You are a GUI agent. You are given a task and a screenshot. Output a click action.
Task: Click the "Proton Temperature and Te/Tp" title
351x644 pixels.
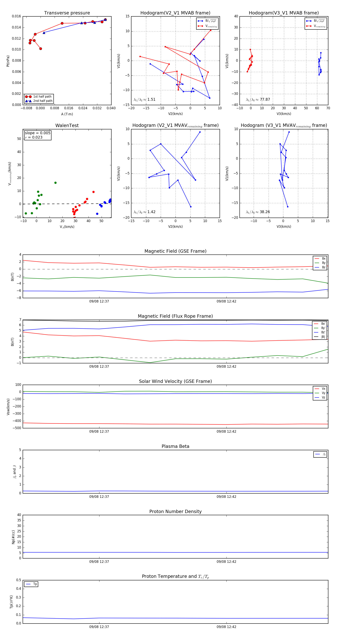point(175,576)
